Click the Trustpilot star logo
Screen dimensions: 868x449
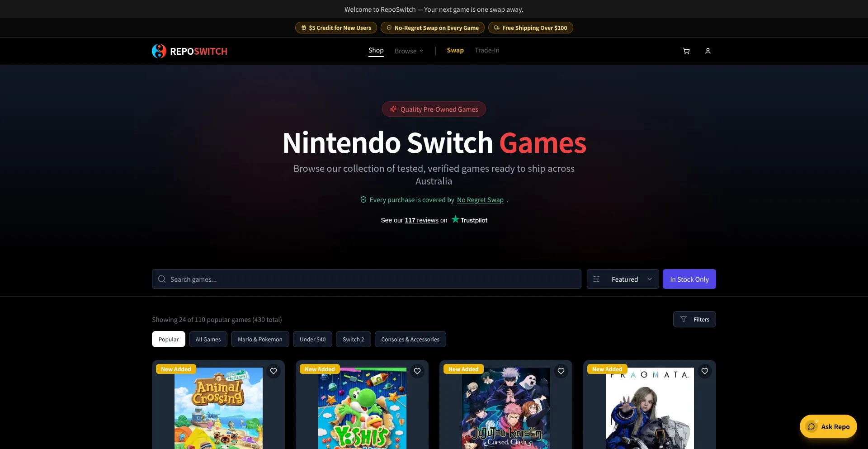click(455, 219)
